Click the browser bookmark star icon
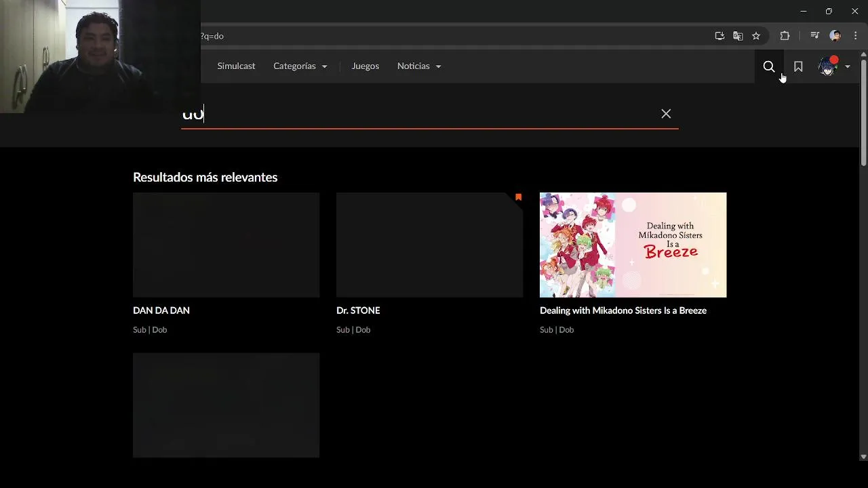 [756, 36]
